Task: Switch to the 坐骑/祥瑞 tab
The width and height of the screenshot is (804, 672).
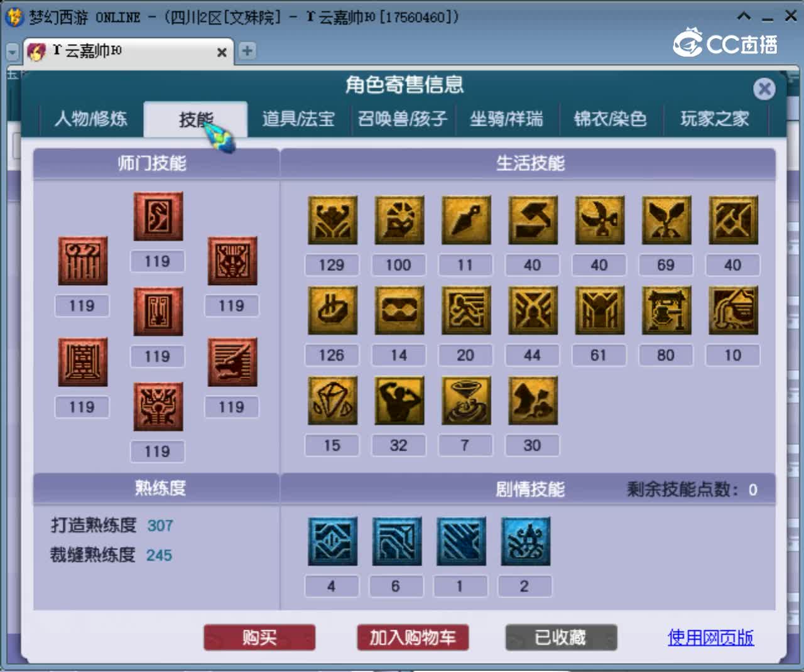Action: (506, 119)
